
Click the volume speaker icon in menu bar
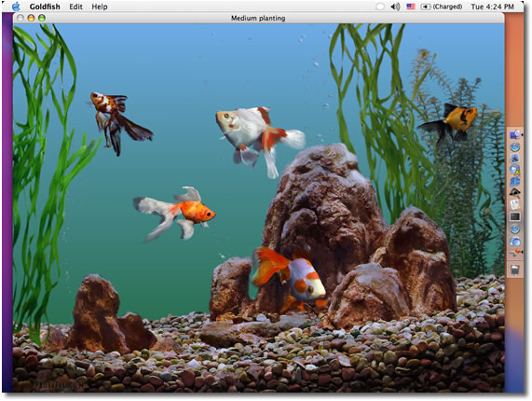[x=395, y=7]
